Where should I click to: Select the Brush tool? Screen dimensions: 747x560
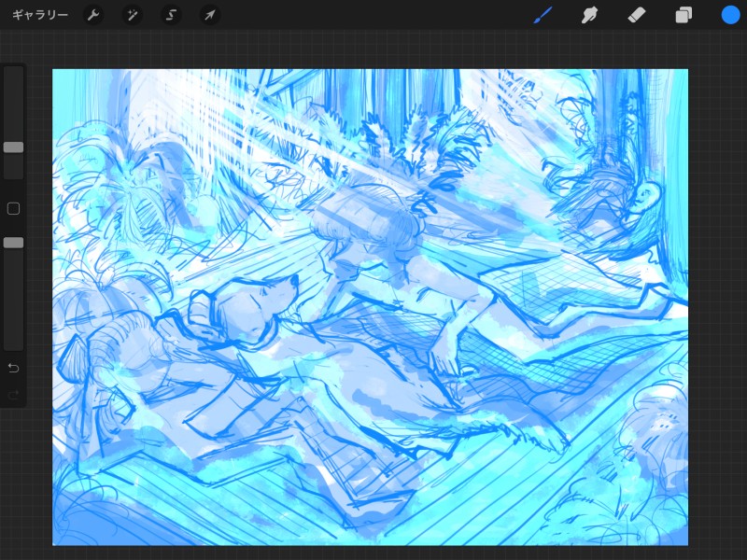(x=543, y=15)
